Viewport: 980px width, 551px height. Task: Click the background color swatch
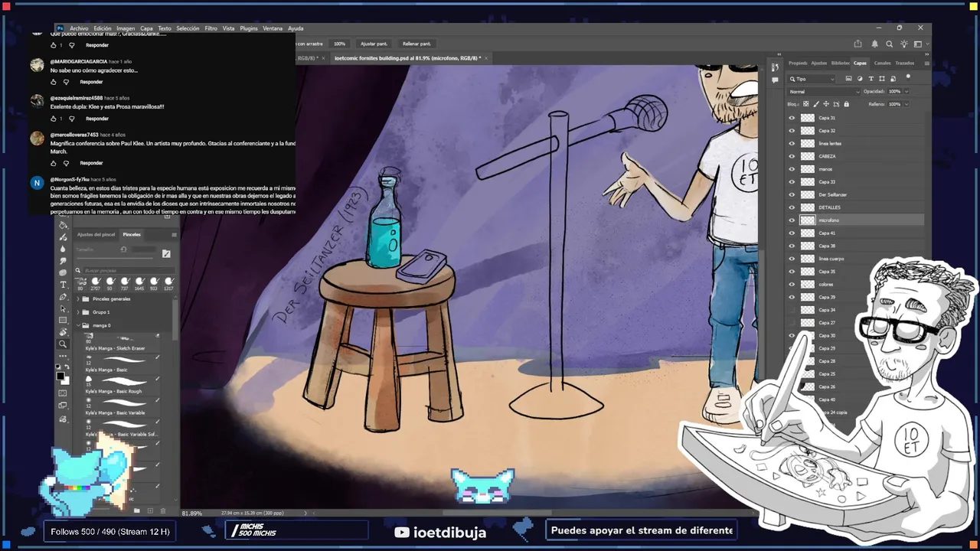coord(67,382)
